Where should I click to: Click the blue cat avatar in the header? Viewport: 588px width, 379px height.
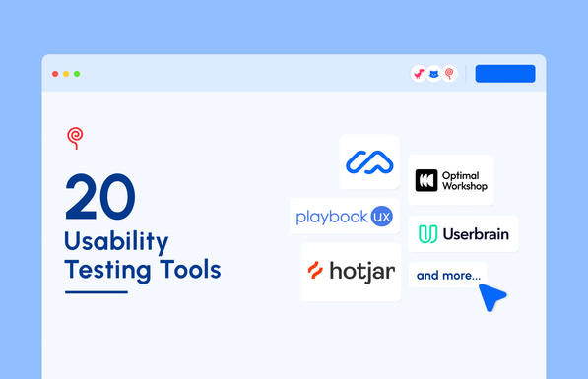[434, 74]
